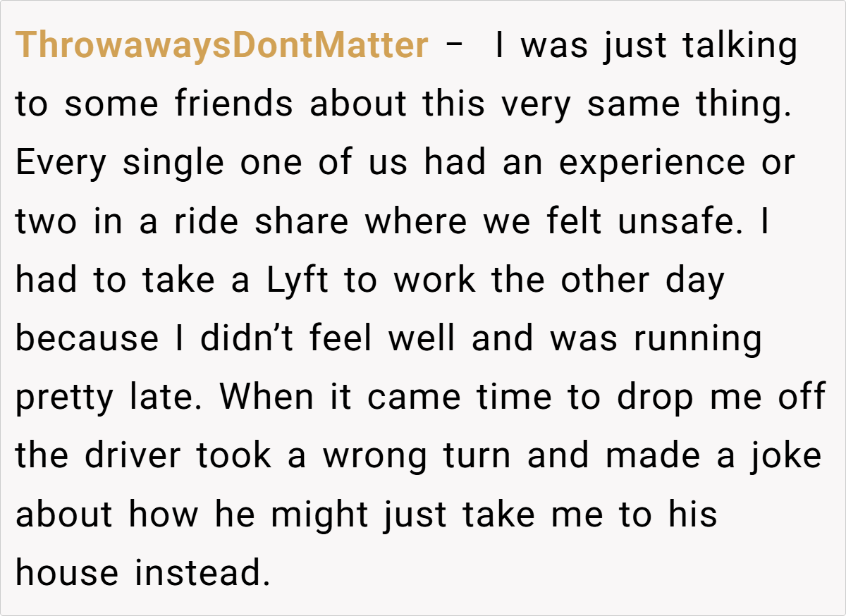
Task: Click the word "share" after "ride"
Action: point(302,222)
